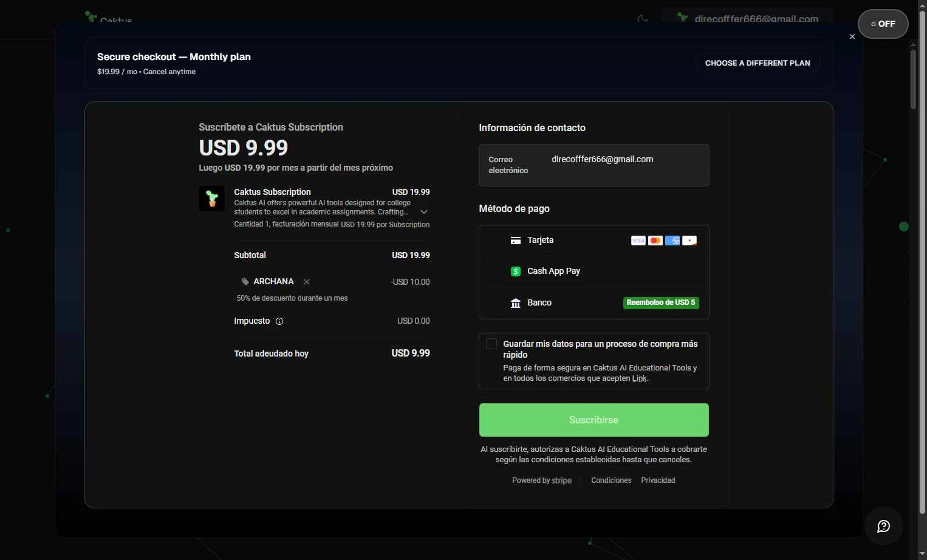This screenshot has width=927, height=560.
Task: Open the help chat bubble icon
Action: click(884, 526)
